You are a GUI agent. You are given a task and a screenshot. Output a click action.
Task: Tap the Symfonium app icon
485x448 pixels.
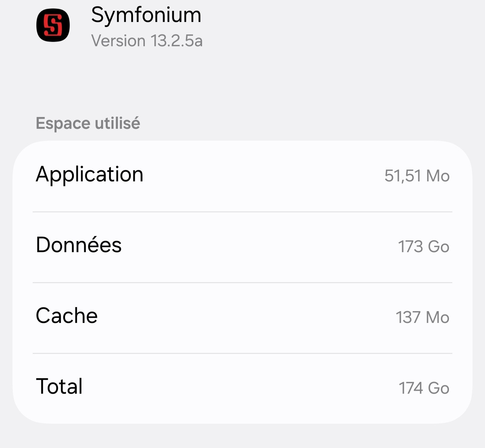click(x=53, y=25)
